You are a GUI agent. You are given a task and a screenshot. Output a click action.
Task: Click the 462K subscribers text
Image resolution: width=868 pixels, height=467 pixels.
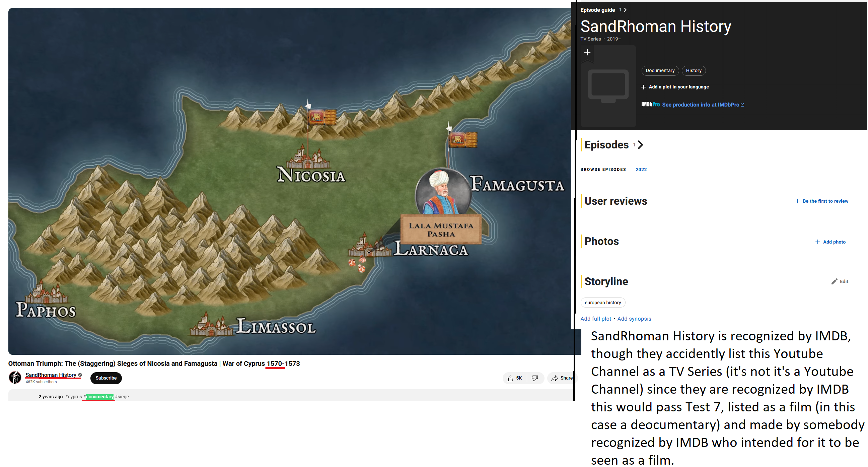pos(41,382)
